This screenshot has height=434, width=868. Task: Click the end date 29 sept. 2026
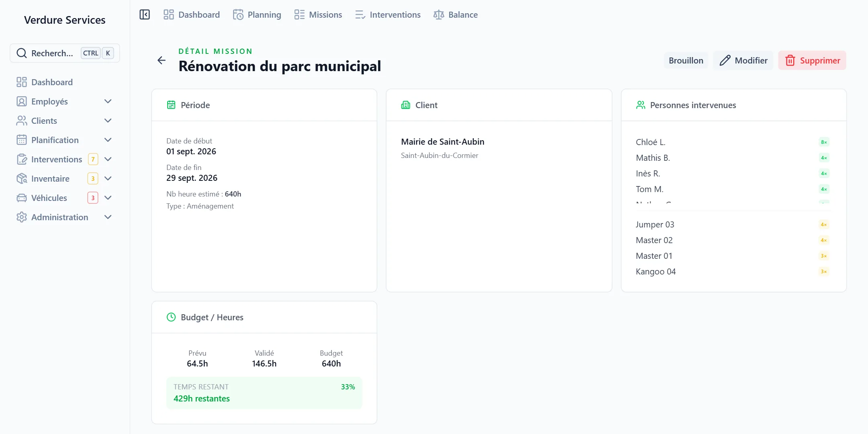[192, 178]
